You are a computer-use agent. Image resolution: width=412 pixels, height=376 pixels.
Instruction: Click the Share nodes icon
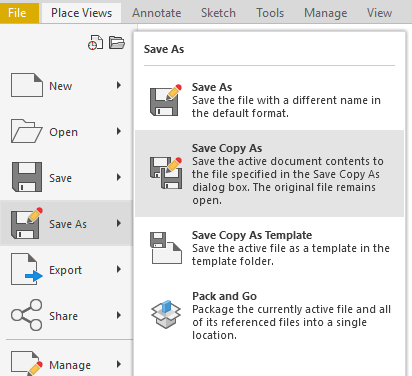pyautogui.click(x=26, y=315)
